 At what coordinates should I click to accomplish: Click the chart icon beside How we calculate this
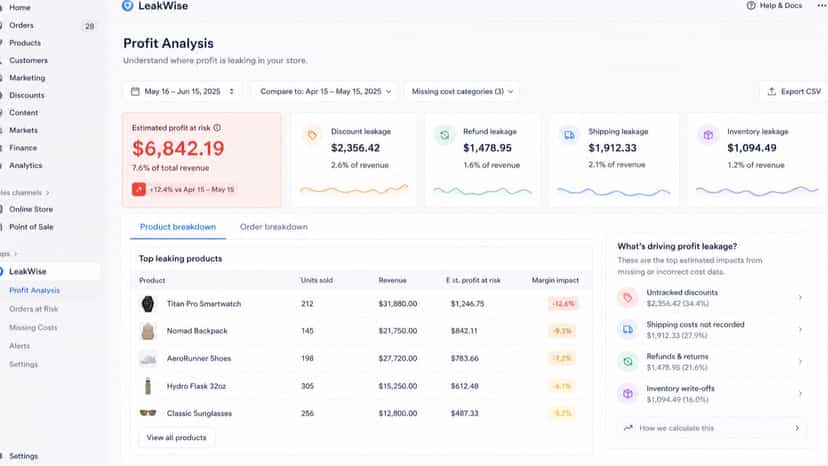coord(628,428)
